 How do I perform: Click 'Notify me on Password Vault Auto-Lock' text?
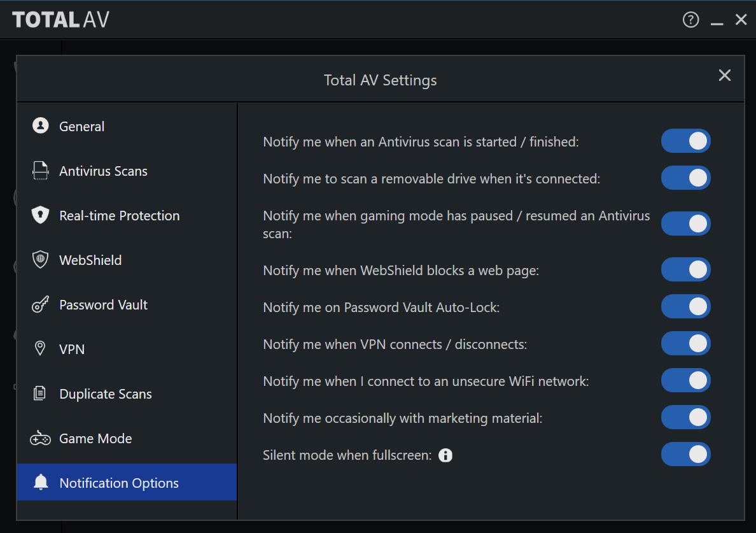click(x=381, y=308)
